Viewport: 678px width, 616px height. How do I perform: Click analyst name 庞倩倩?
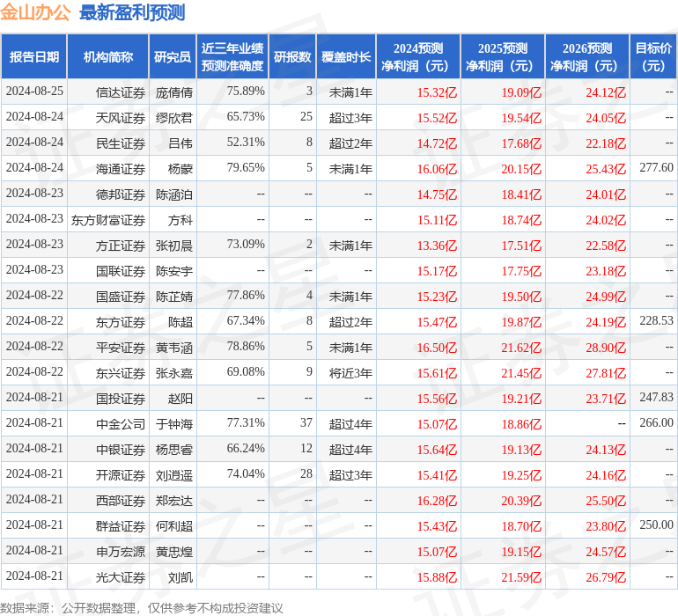point(173,92)
